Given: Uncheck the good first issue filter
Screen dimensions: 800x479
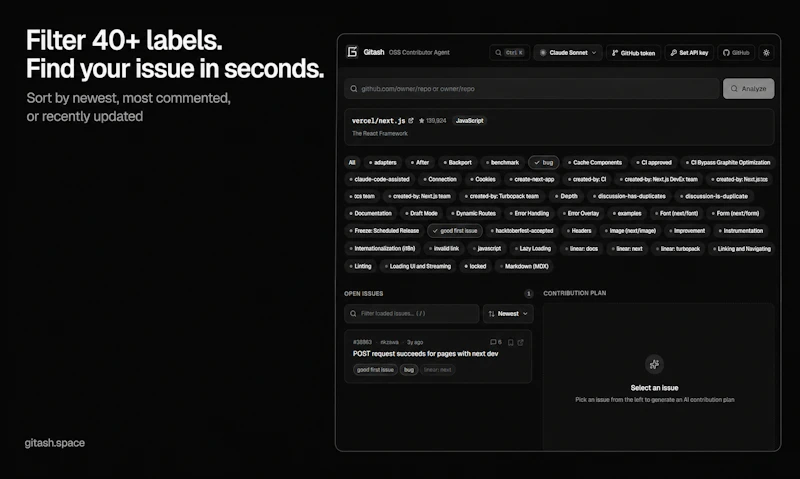Looking at the screenshot, I should pyautogui.click(x=455, y=231).
